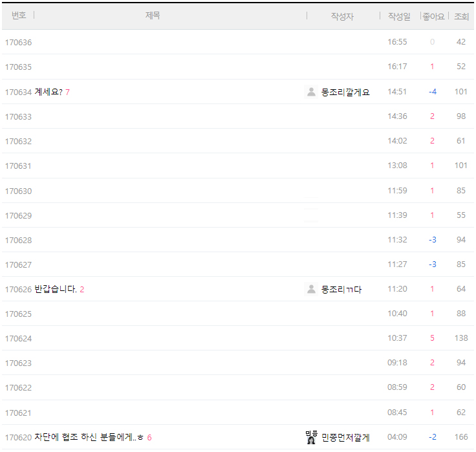Open the post titled 계세요?

click(x=49, y=92)
